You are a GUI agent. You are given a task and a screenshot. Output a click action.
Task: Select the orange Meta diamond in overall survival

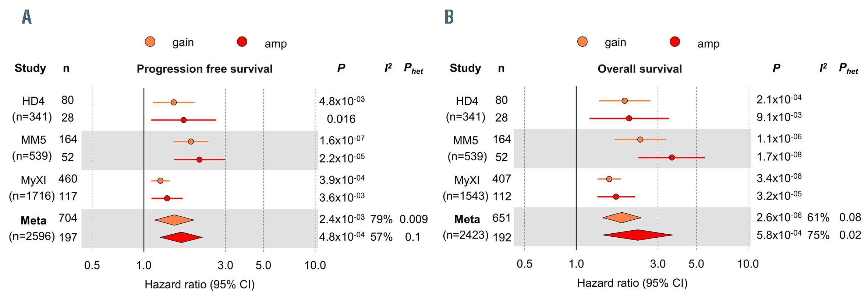pos(622,217)
